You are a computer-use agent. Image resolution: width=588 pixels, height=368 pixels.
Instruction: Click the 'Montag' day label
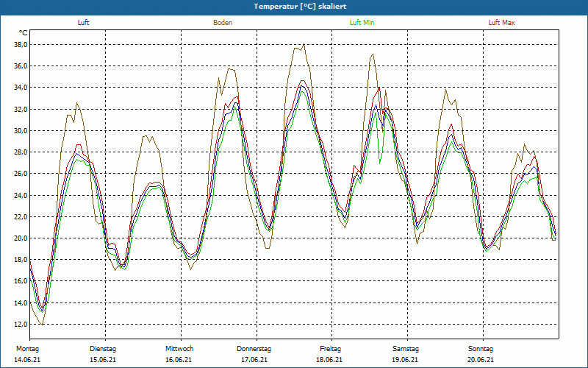(27, 349)
